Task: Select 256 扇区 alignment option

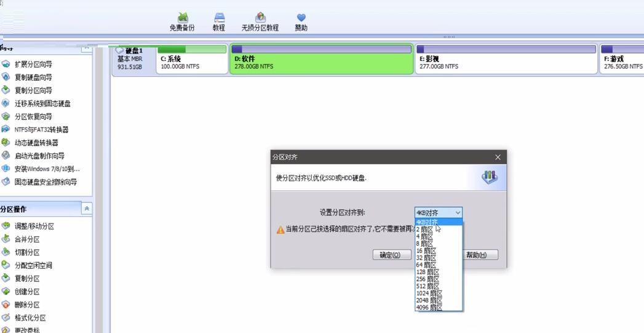Action: click(439, 279)
